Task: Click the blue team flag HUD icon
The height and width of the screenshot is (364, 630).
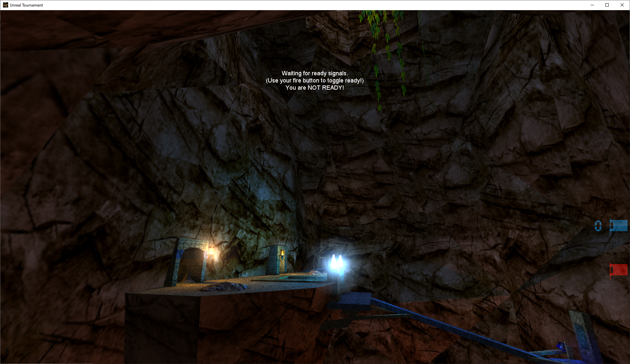Action: [618, 226]
